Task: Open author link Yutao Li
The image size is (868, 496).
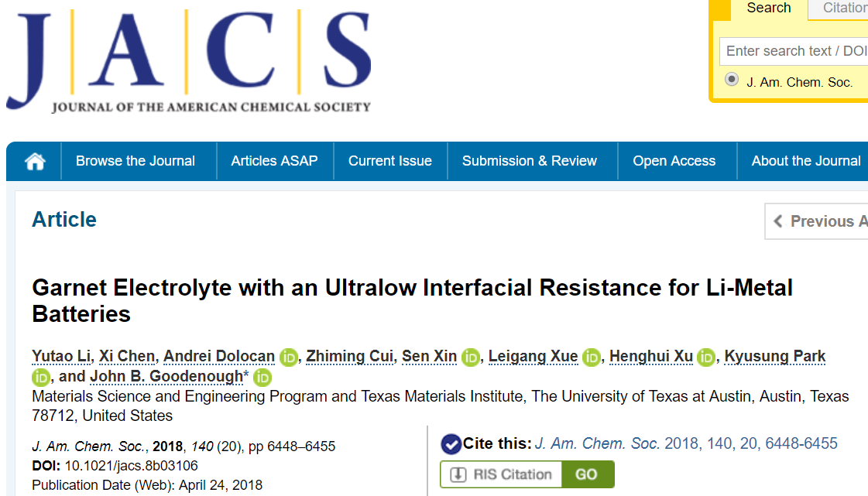Action: (61, 357)
